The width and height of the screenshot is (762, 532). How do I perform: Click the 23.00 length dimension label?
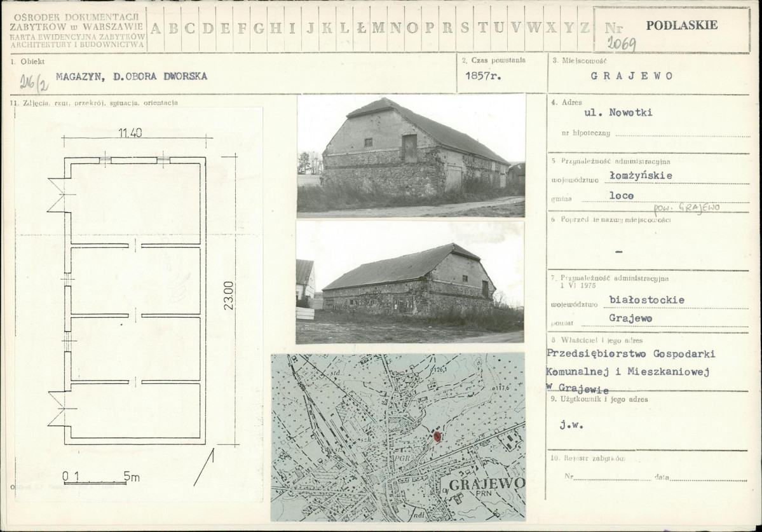click(x=228, y=296)
